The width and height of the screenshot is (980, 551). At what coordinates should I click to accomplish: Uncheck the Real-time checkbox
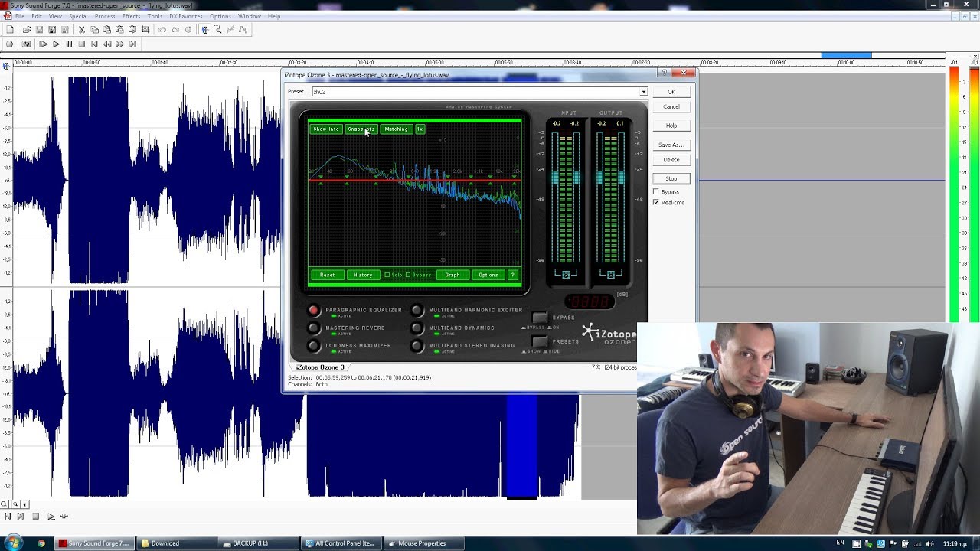click(x=656, y=202)
